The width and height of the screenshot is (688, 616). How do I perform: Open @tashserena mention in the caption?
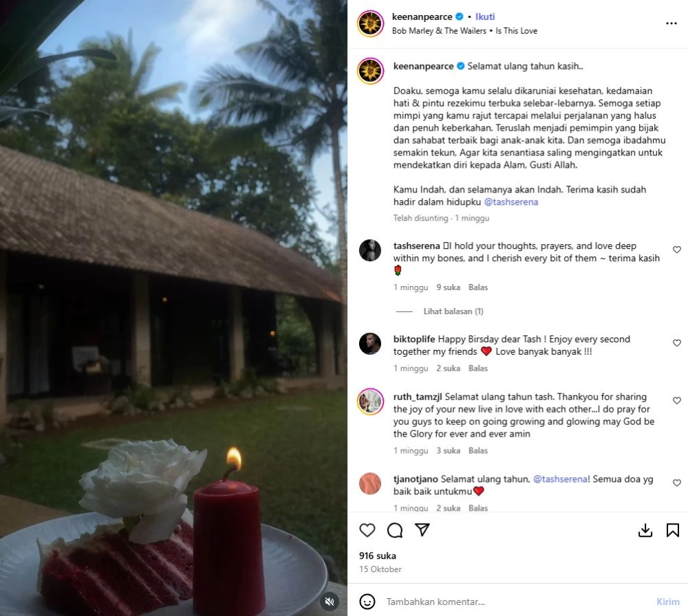(511, 202)
